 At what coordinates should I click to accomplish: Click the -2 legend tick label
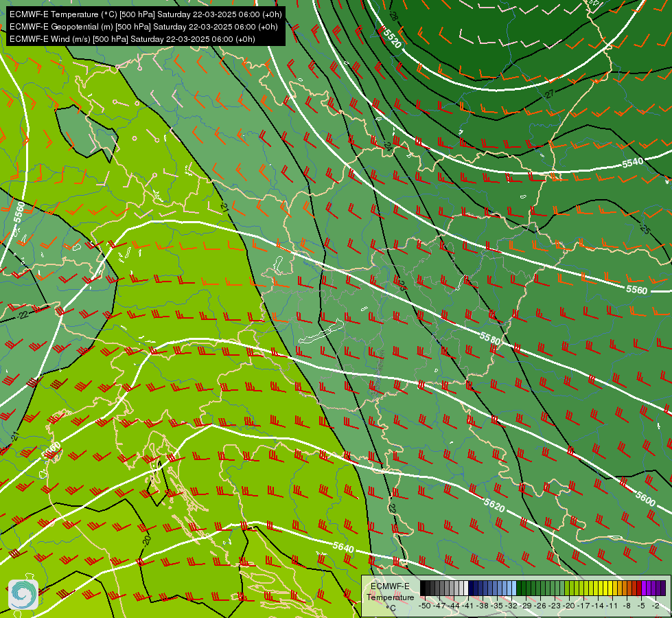[x=656, y=606]
